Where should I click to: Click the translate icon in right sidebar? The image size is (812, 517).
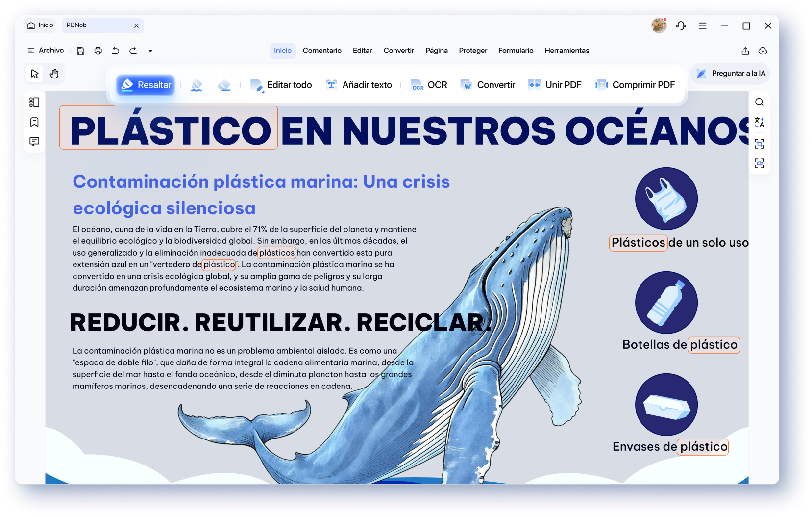pos(760,122)
